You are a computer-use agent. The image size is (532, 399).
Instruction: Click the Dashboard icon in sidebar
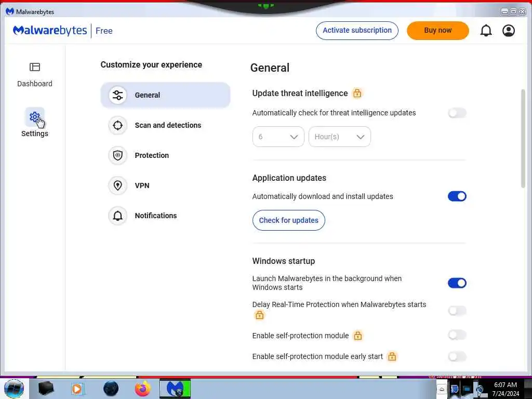35,67
